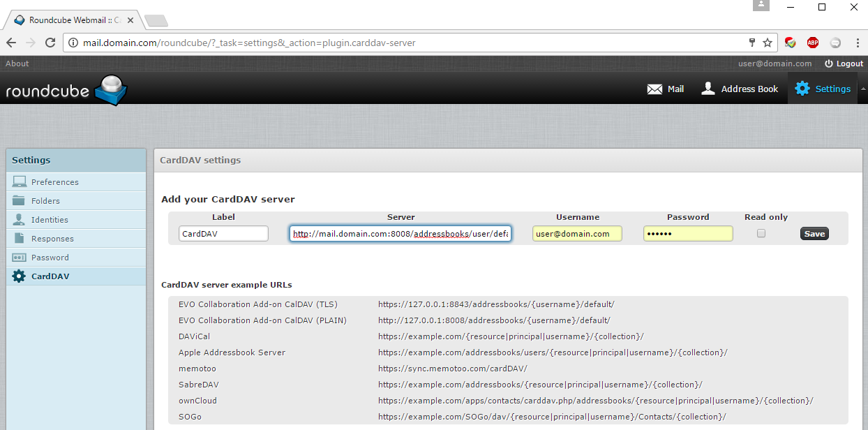Click the roundcube logo

click(x=66, y=90)
